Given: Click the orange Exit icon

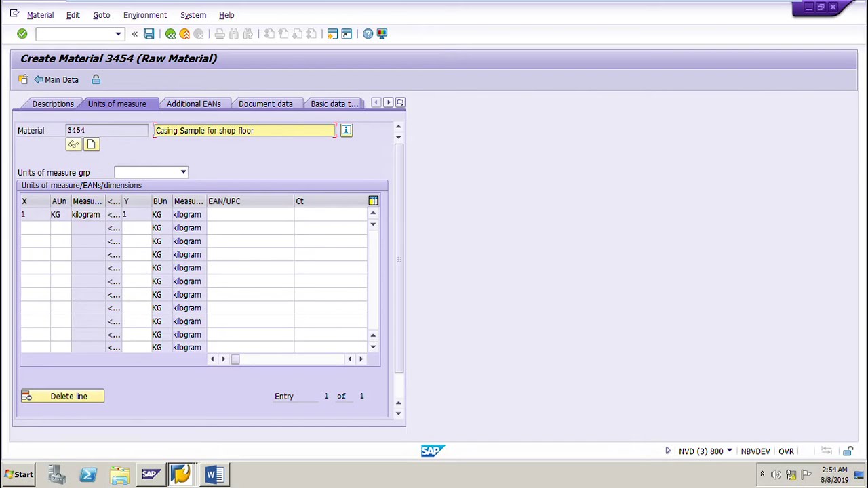Looking at the screenshot, I should (x=184, y=34).
